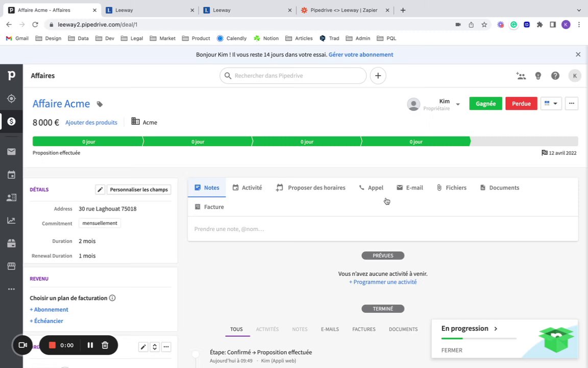The width and height of the screenshot is (588, 368).
Task: Select the fourth green pipeline stage segment
Action: pyautogui.click(x=415, y=142)
